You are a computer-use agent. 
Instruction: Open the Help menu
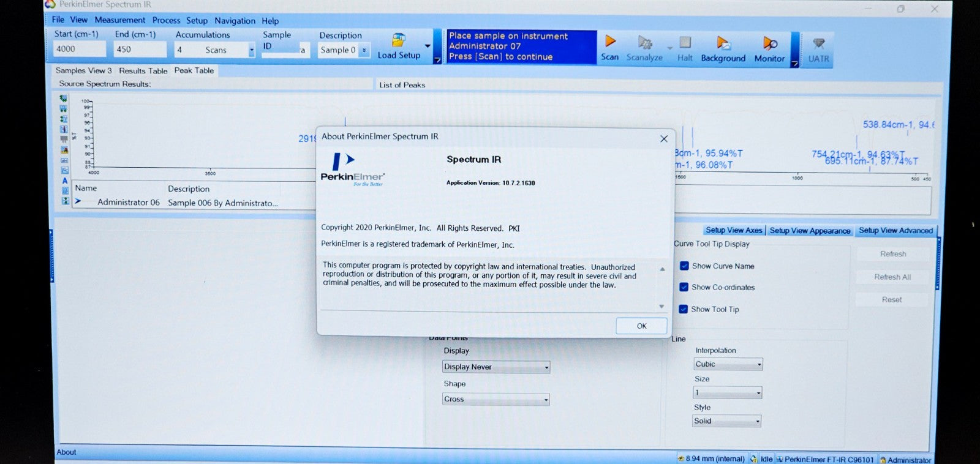(270, 21)
